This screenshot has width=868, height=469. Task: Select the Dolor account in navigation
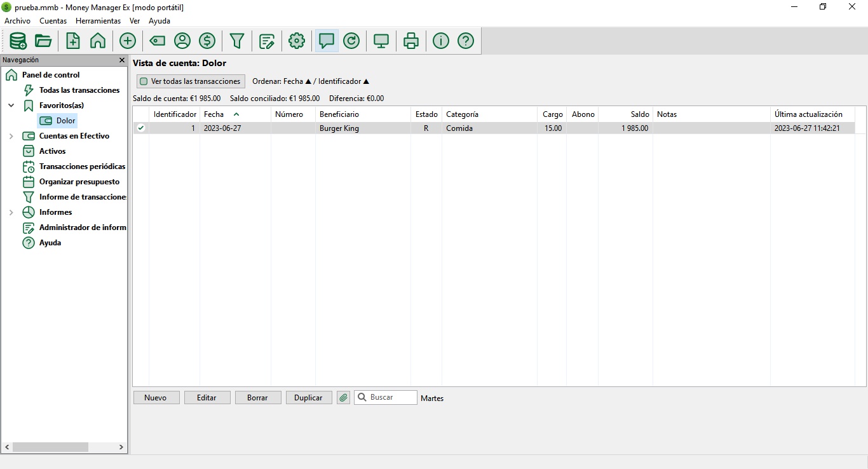click(x=65, y=121)
